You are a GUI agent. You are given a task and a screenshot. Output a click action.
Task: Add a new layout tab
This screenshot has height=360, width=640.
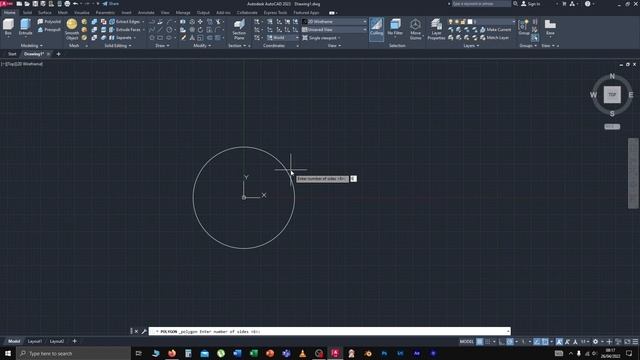click(74, 341)
